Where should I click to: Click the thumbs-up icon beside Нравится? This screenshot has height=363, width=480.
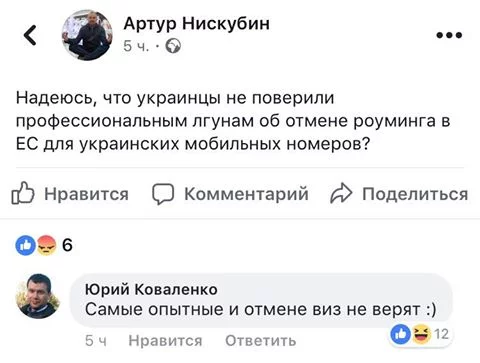(23, 193)
